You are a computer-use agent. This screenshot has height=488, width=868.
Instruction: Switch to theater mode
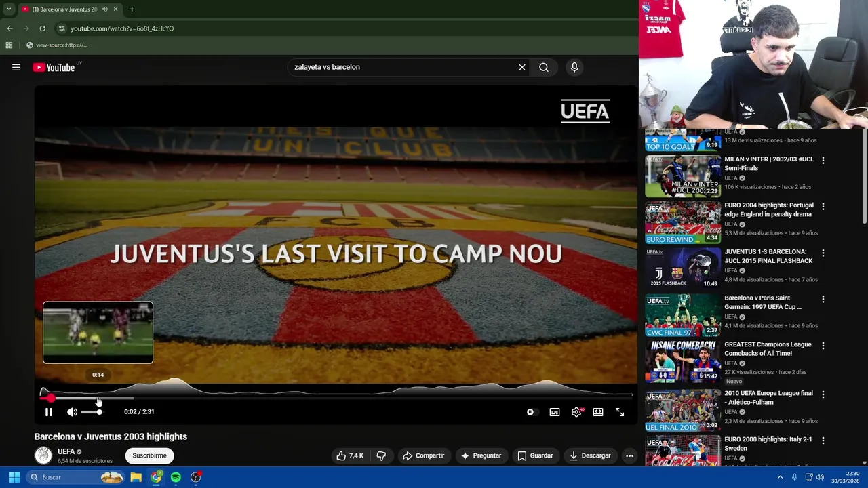[x=598, y=412]
